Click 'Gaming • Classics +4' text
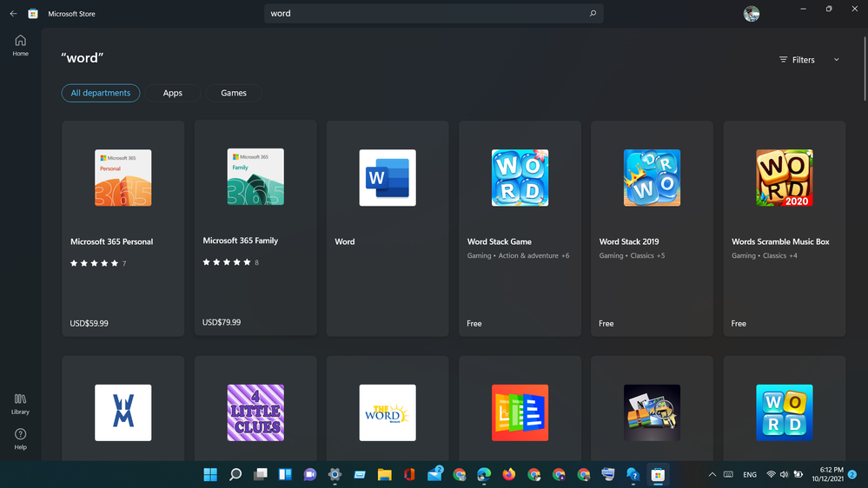The image size is (868, 488). point(765,255)
